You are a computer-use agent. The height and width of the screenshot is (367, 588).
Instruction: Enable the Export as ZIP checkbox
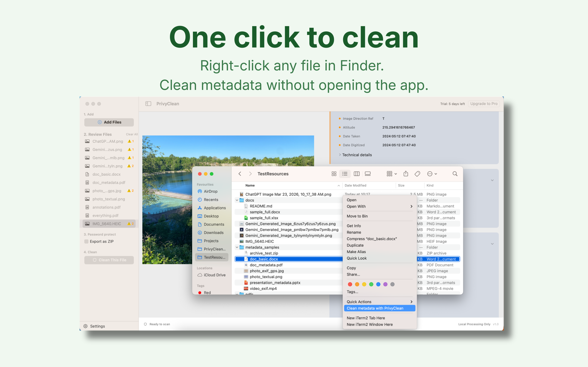click(86, 241)
